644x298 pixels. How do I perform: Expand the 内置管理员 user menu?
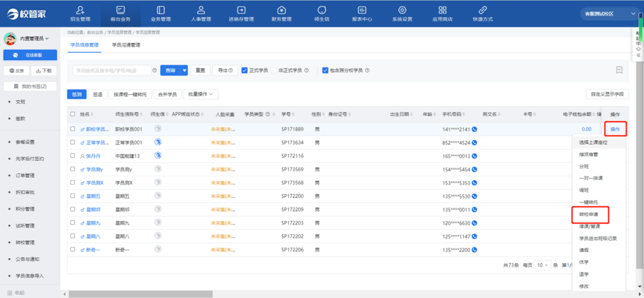[35, 39]
